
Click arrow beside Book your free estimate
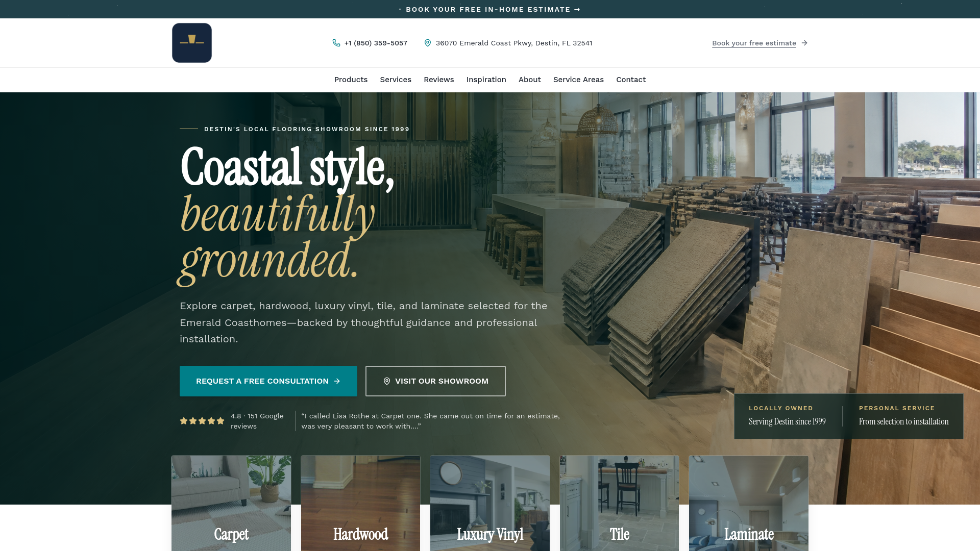804,43
